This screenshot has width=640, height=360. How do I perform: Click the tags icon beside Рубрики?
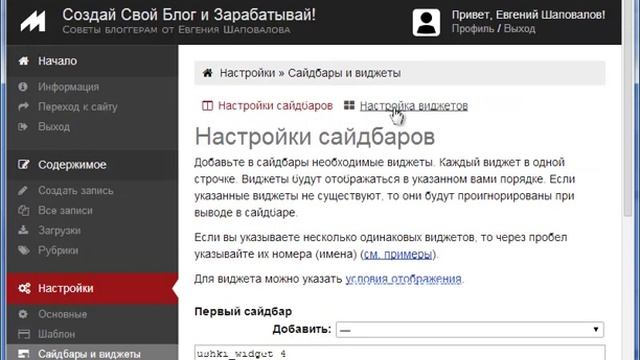24,250
